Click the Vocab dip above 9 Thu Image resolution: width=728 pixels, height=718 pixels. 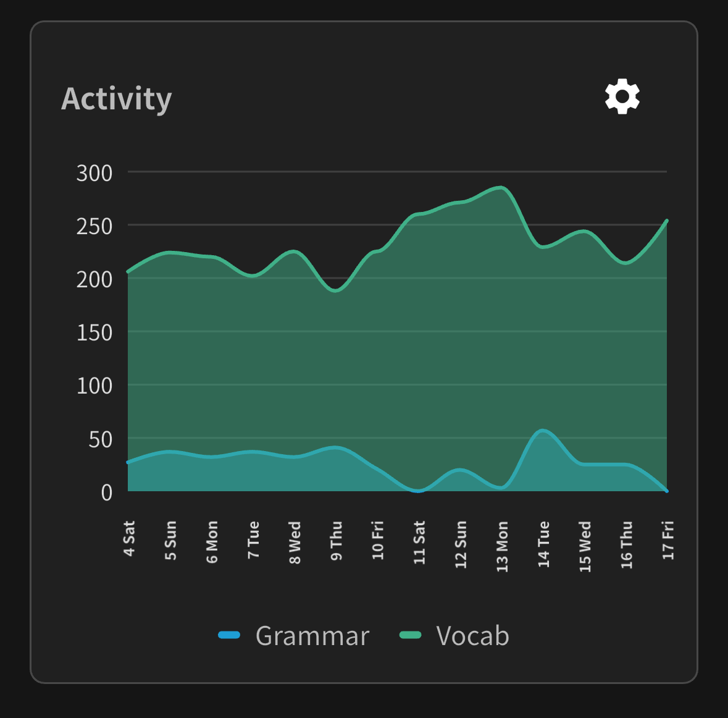pyautogui.click(x=337, y=290)
